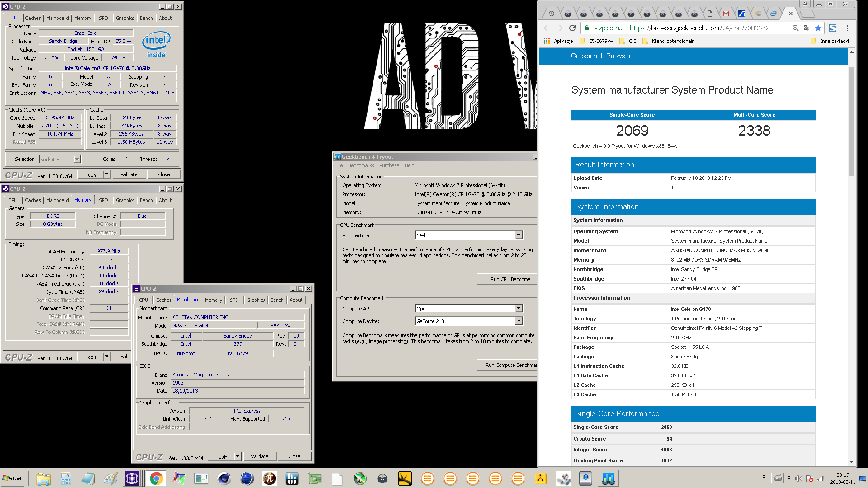Screen dimensions: 868x488
Task: Open Chrome three-dot menu
Action: tap(847, 28)
